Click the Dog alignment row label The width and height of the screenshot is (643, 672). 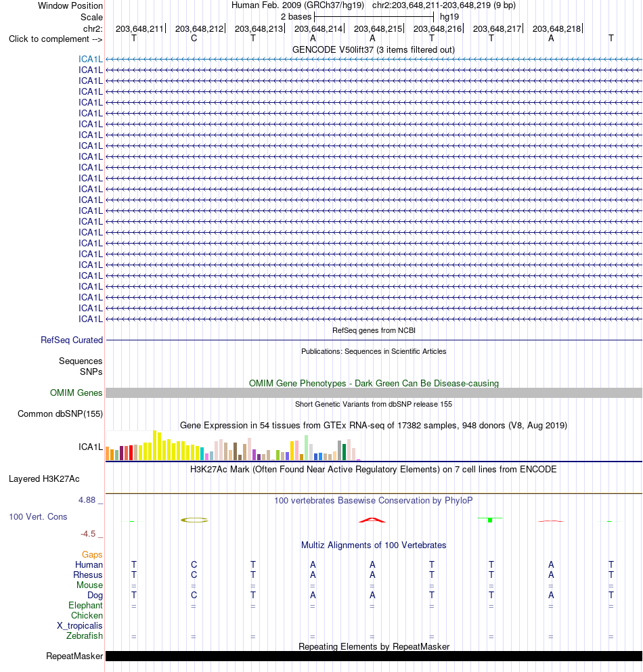click(95, 596)
